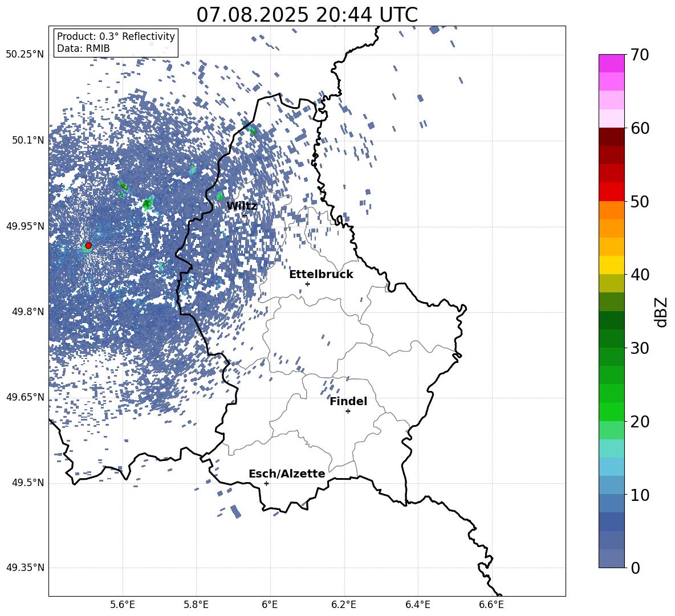This screenshot has height=616, width=675.
Task: Click the 20 tick label on the colorbar
Action: [640, 422]
